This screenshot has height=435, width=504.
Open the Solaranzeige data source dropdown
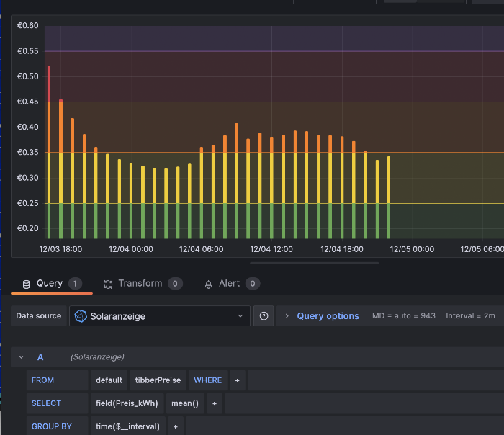tap(160, 316)
